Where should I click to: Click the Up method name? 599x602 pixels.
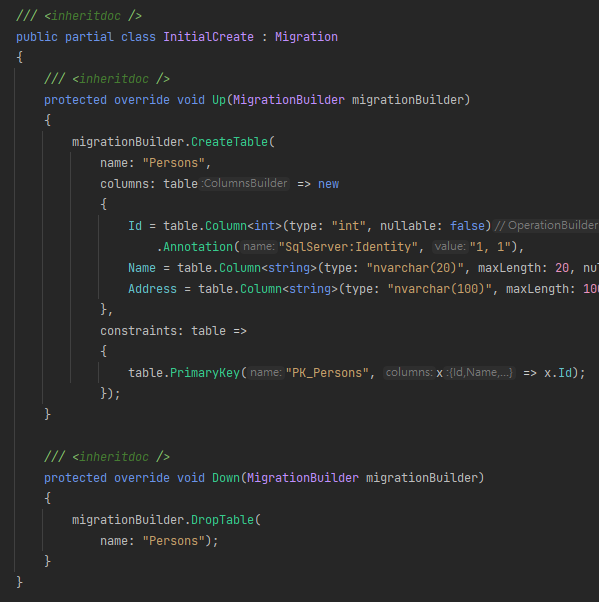[x=219, y=100]
